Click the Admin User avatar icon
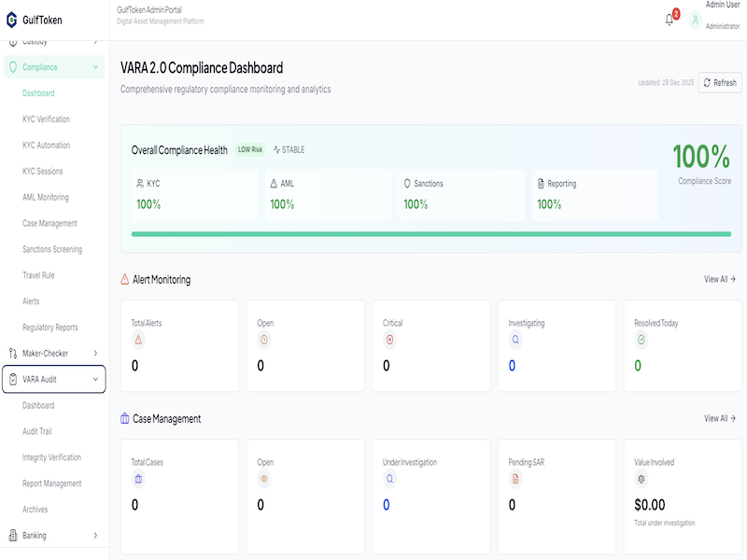 (695, 20)
